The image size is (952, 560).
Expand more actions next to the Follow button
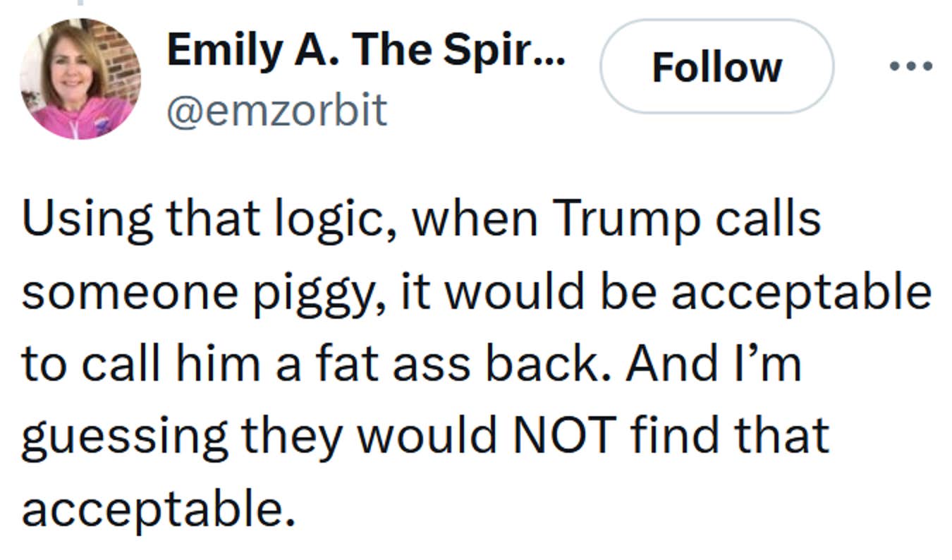(x=910, y=67)
